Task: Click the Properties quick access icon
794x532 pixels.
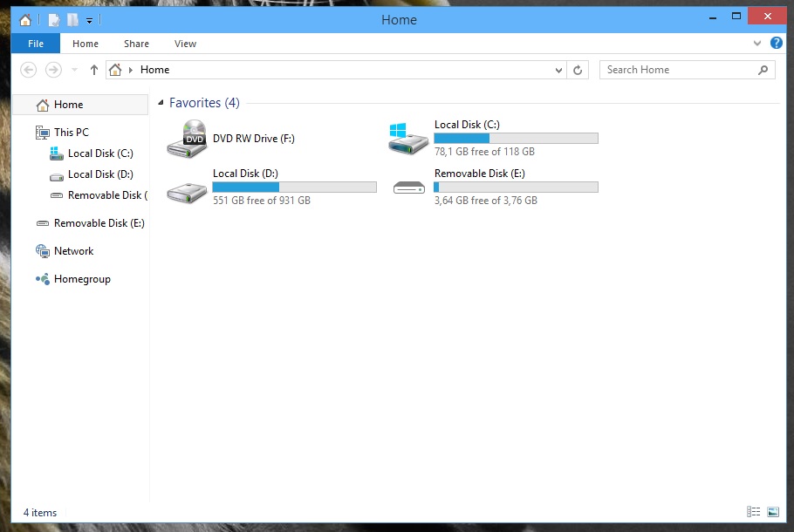Action: [x=54, y=20]
